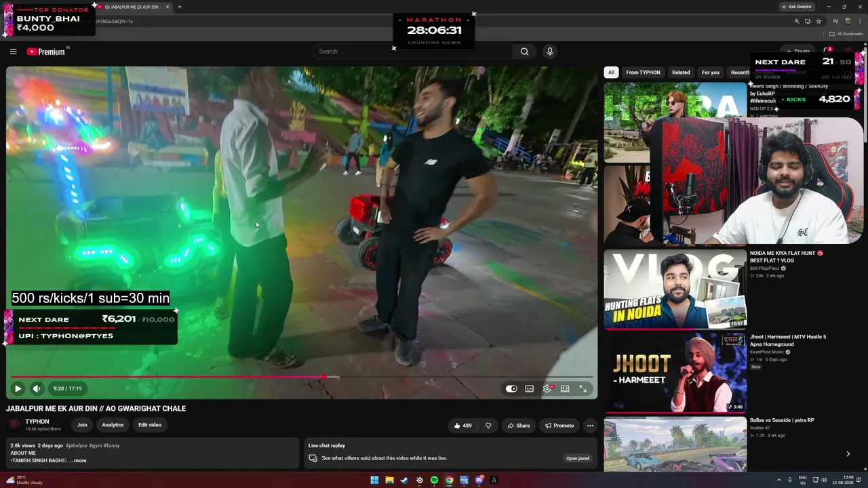Open the player settings gear
The image size is (868, 488).
pos(547,388)
